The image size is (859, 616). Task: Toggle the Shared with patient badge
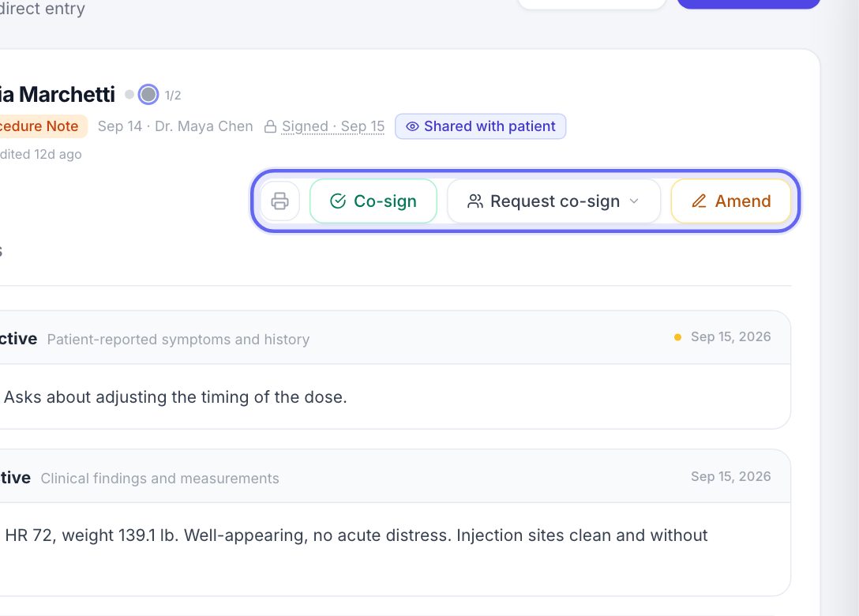(x=481, y=126)
